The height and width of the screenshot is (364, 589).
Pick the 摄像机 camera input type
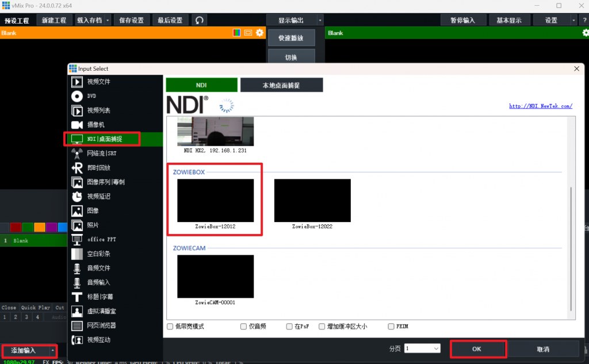coord(115,125)
